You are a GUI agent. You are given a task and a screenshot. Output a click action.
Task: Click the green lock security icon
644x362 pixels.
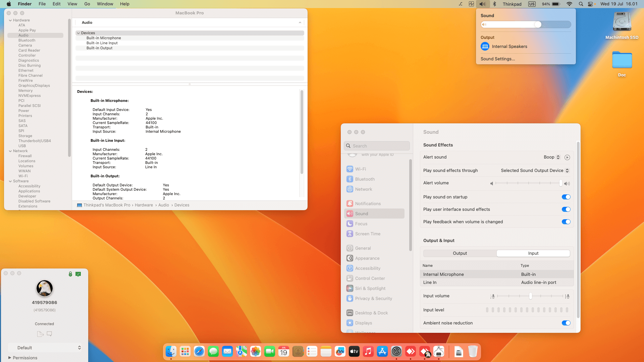click(70, 274)
